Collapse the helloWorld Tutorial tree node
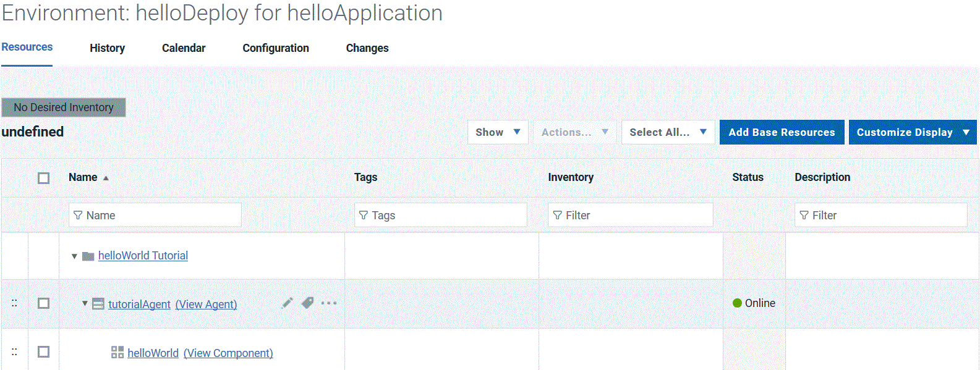 click(x=74, y=256)
